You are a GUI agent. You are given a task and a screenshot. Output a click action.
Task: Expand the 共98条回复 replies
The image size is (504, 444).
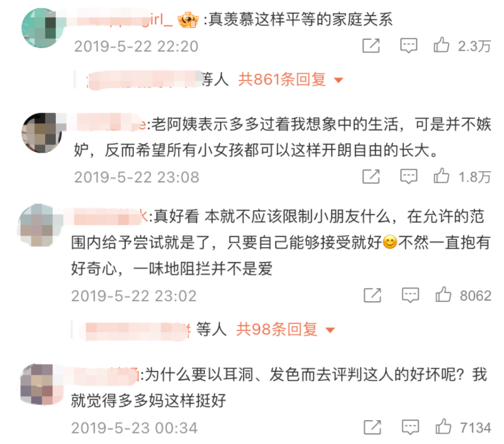point(277,329)
